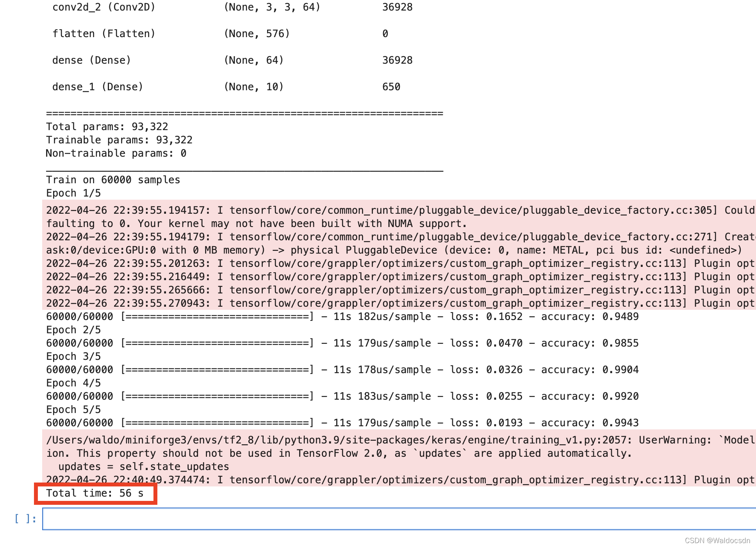The width and height of the screenshot is (756, 547).
Task: Click the 'Epoch 1/5' label
Action: click(x=73, y=193)
